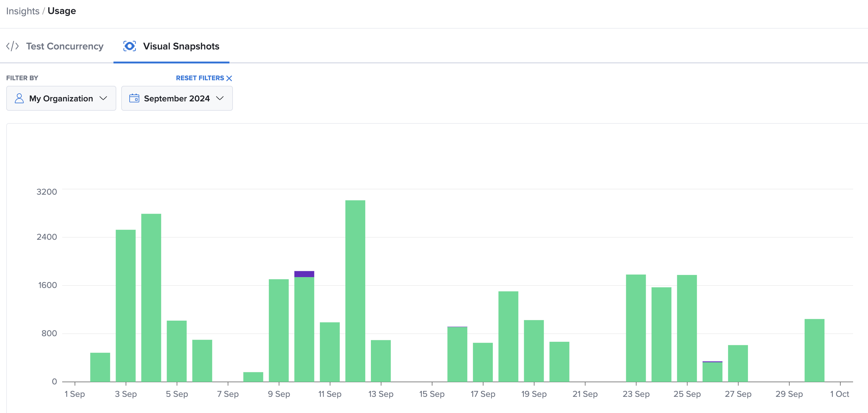The width and height of the screenshot is (868, 413).
Task: Toggle the My Organization filter selector
Action: click(60, 99)
